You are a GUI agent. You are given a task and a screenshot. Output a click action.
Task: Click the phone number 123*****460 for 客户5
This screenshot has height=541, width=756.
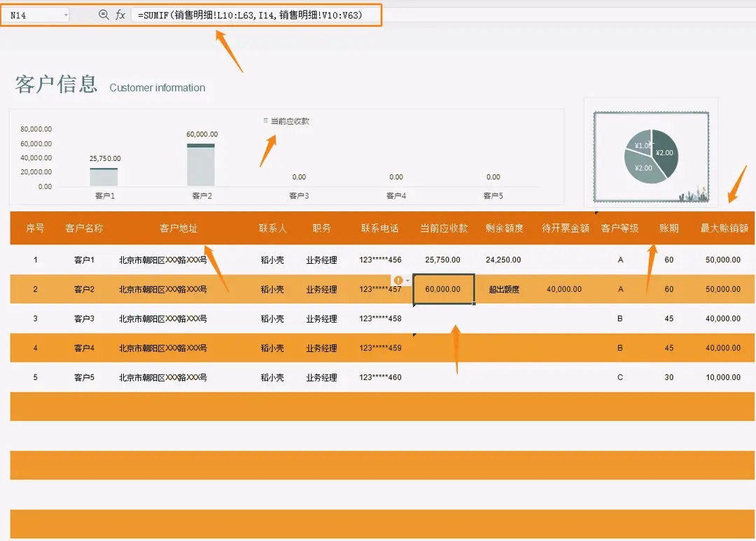380,377
